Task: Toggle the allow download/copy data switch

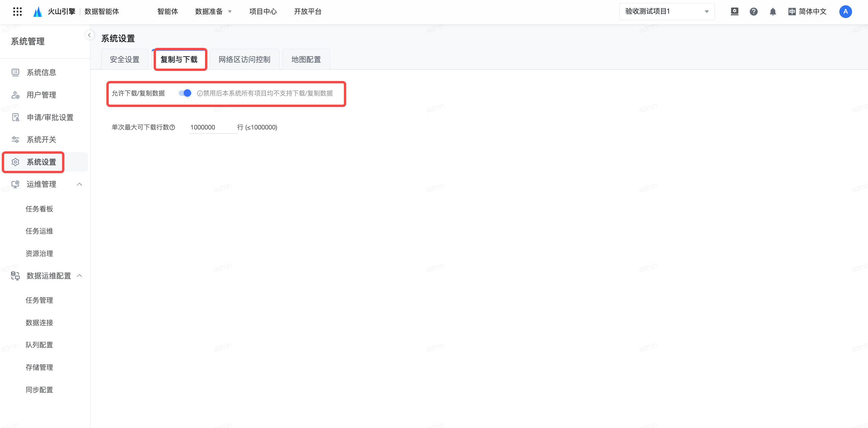Action: coord(185,93)
